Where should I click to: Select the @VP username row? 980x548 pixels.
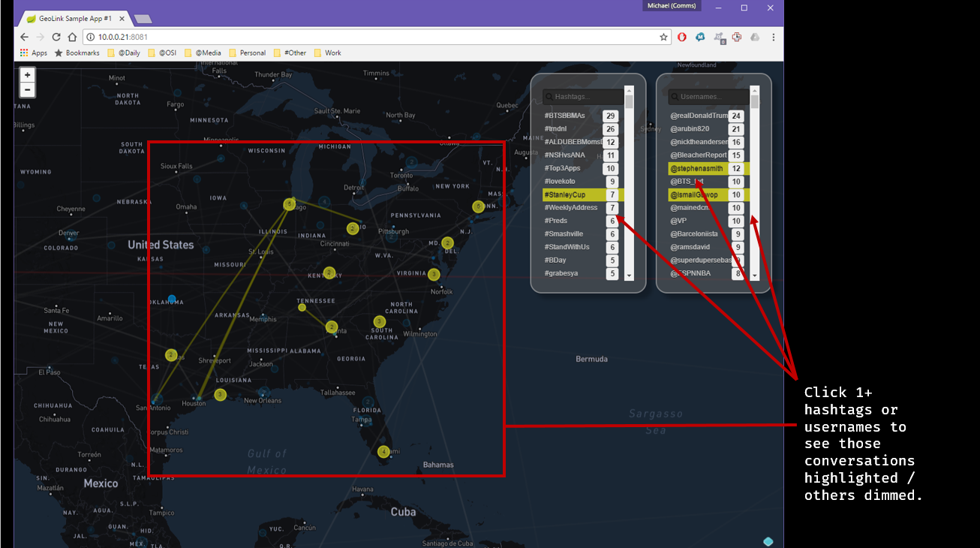point(708,221)
